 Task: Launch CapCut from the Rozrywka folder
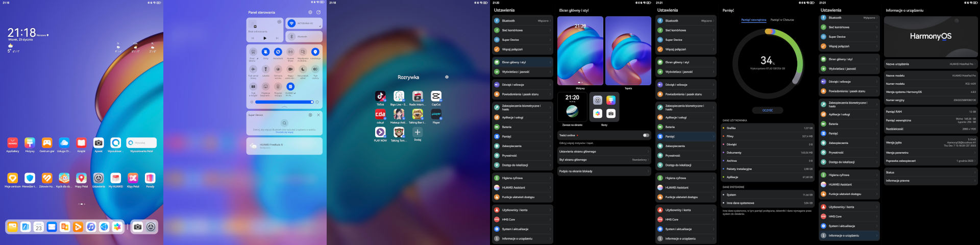tap(436, 96)
